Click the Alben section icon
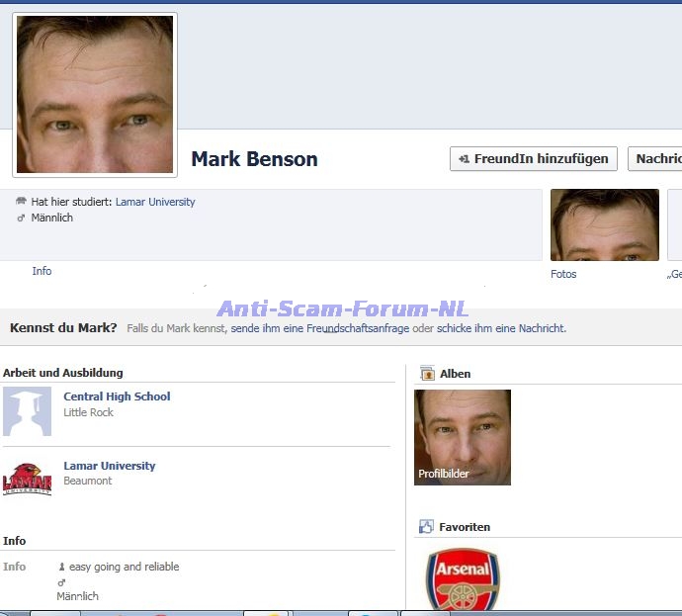Image resolution: width=682 pixels, height=616 pixels. coord(427,374)
